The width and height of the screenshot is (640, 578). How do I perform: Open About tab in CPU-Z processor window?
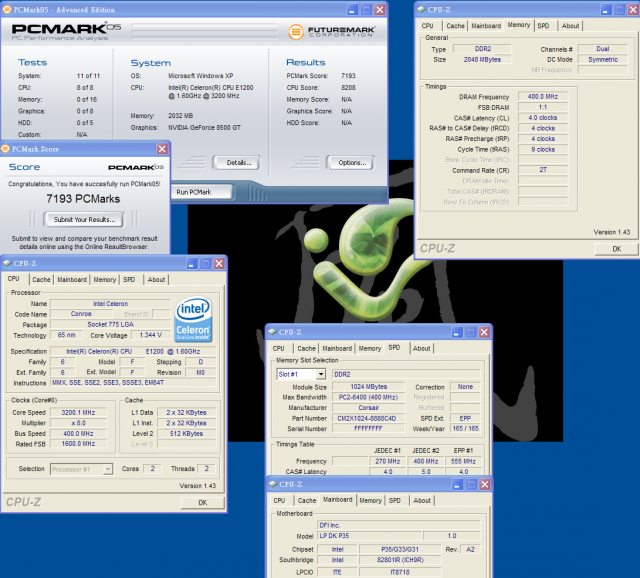click(x=156, y=280)
